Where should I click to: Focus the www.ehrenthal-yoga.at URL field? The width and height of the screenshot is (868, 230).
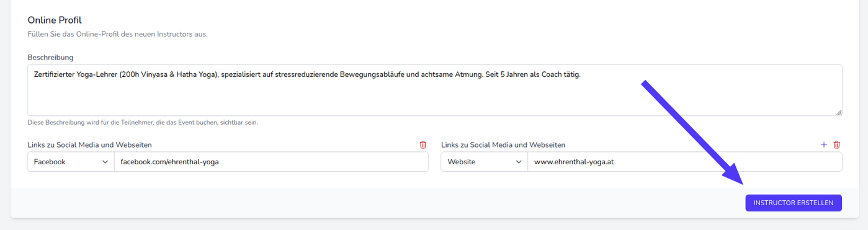coord(685,162)
